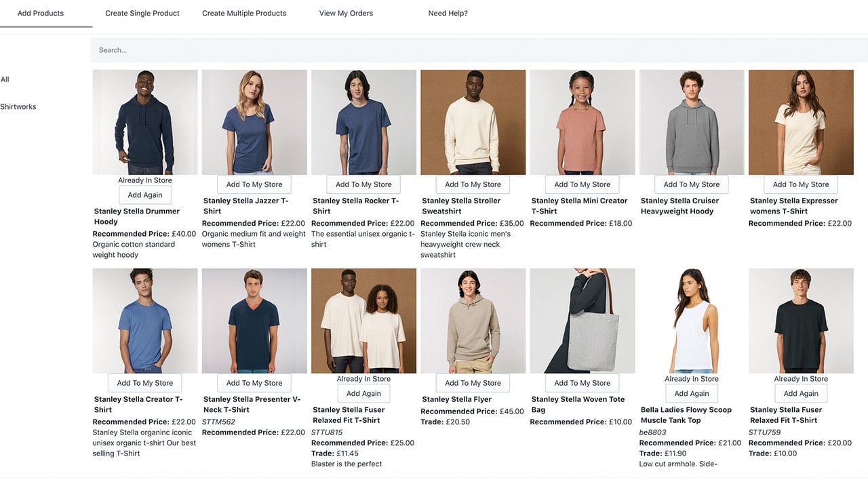Click the title Stanley Stella Mini Creator T-Shirt
This screenshot has height=488, width=868.
point(580,206)
